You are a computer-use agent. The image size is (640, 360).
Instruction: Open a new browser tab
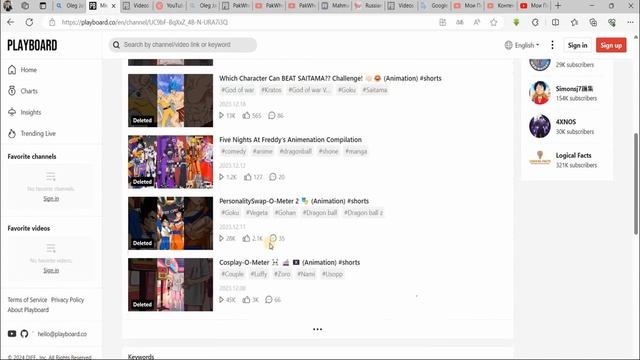click(x=558, y=6)
